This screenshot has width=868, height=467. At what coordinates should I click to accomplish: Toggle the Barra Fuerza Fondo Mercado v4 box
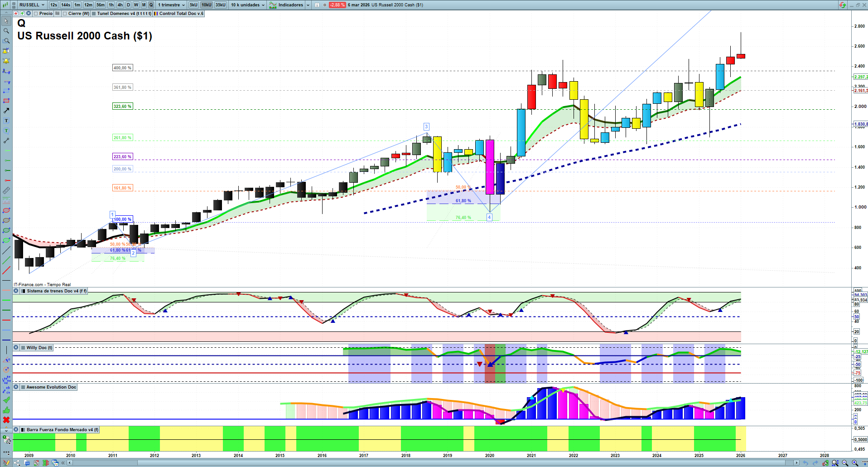pyautogui.click(x=24, y=430)
